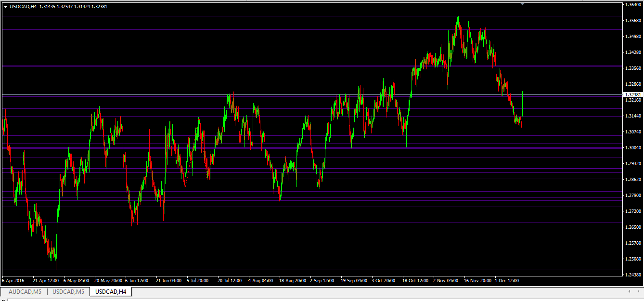Click the 1.30040 price scale label
Viewport: 644px width, 301px height.
[632, 148]
